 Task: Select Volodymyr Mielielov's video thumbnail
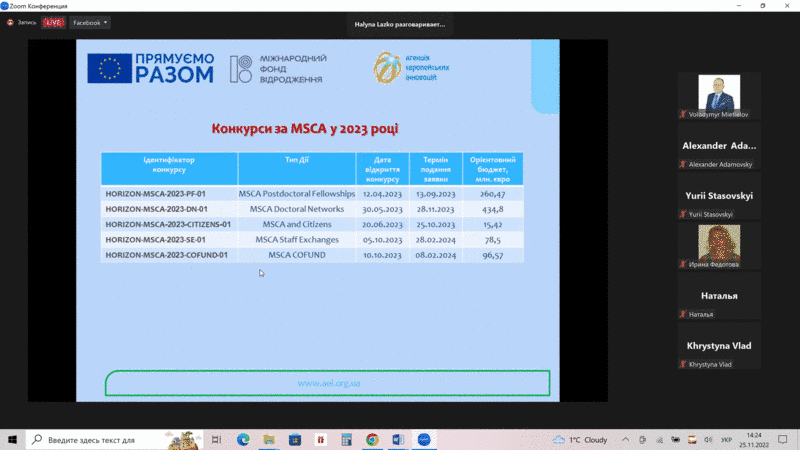[719, 95]
